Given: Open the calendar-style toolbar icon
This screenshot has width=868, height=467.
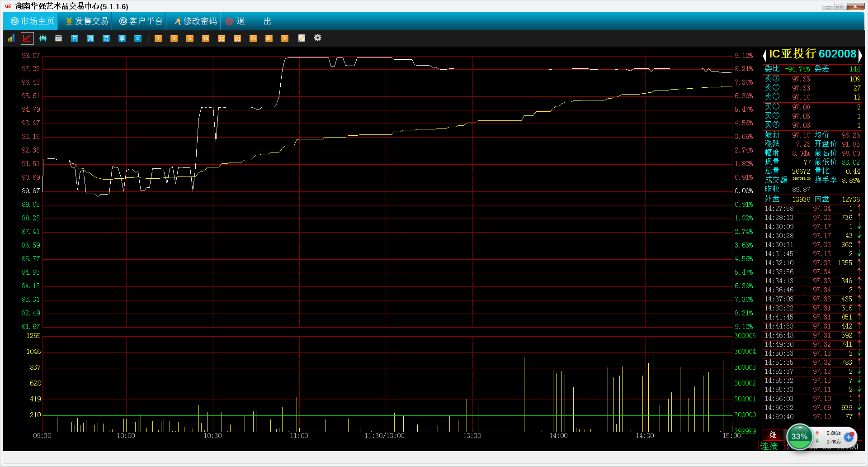Looking at the screenshot, I should tap(59, 38).
